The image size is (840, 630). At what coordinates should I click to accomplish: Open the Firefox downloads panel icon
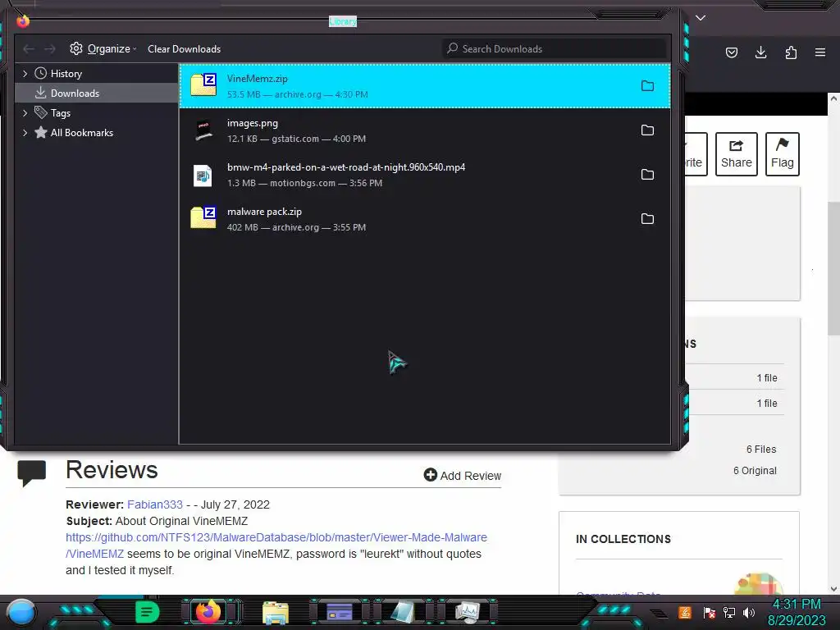[x=760, y=52]
